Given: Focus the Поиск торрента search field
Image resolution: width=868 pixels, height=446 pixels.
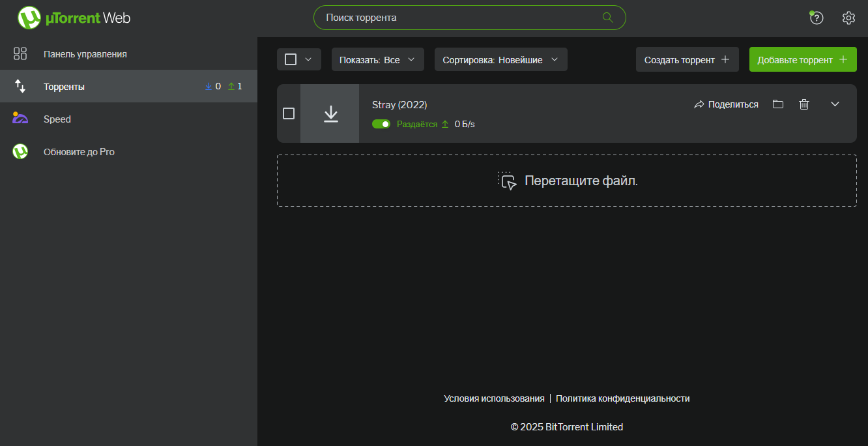Looking at the screenshot, I should (470, 18).
